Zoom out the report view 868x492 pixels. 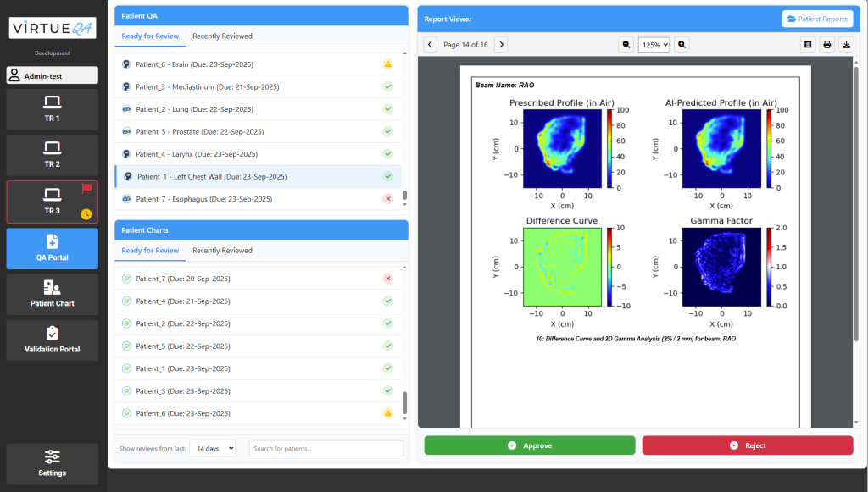pyautogui.click(x=626, y=44)
